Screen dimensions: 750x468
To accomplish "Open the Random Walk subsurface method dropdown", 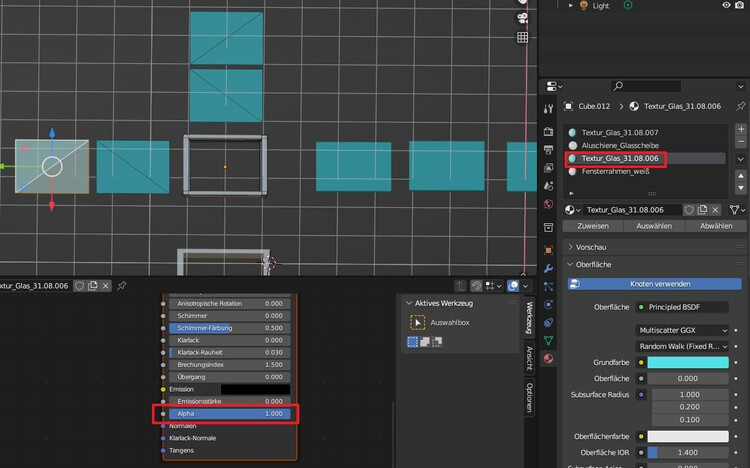I will tap(684, 345).
